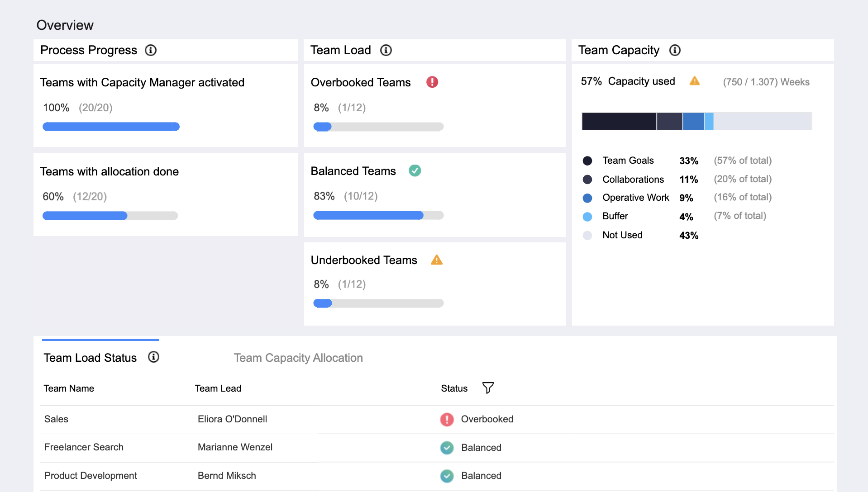Click the Team Goals 33% value
The image size is (868, 492).
(689, 161)
